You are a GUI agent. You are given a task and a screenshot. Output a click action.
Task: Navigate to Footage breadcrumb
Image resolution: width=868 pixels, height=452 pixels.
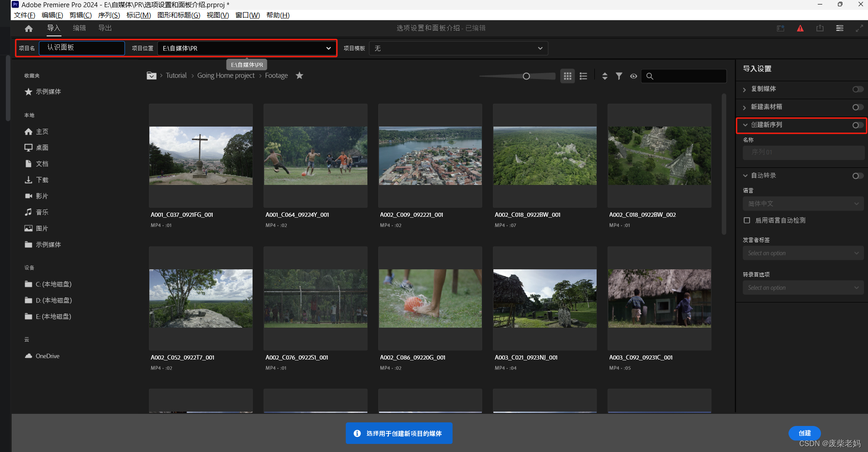click(x=276, y=75)
